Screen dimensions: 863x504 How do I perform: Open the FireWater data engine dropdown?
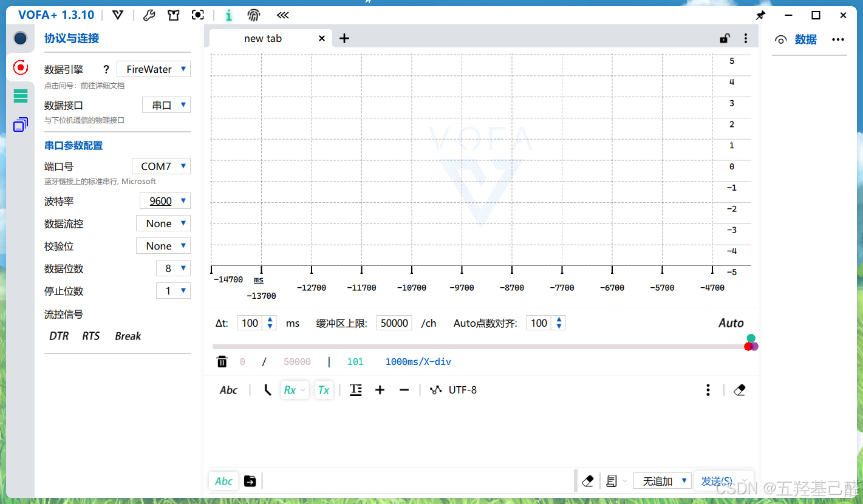point(153,69)
